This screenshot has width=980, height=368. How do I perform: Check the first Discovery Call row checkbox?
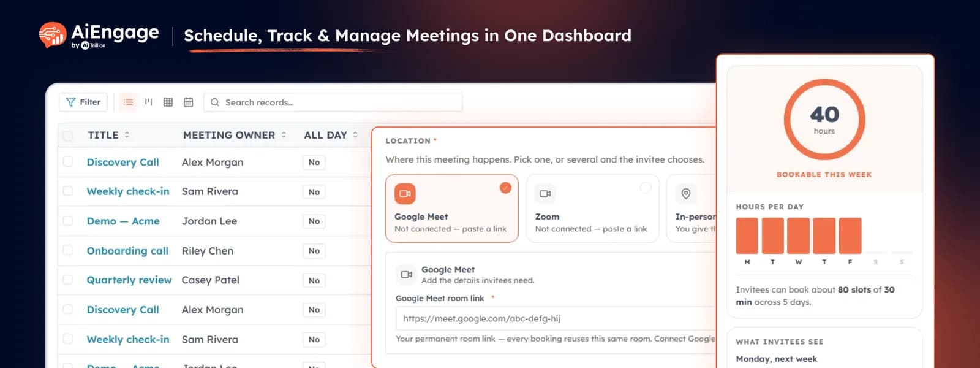(x=68, y=162)
